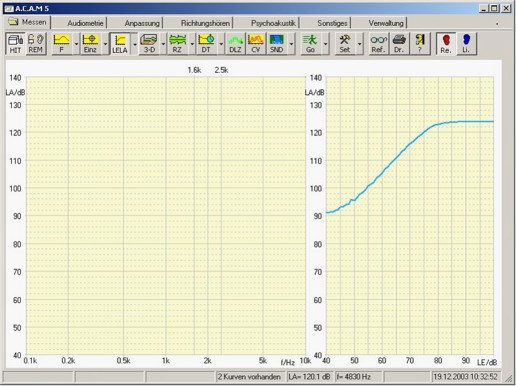Activate the CV measurement icon
Screen dimensions: 516x386
tap(256, 44)
